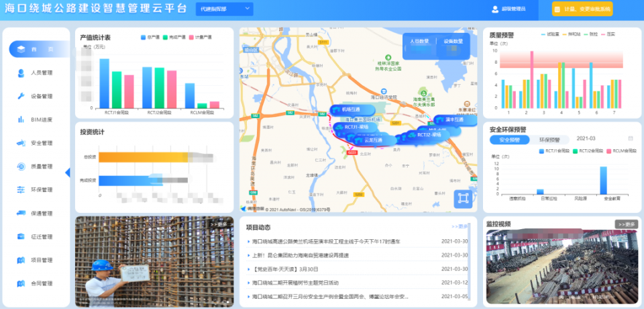Click the wrench icon for 设备管理

(20, 96)
